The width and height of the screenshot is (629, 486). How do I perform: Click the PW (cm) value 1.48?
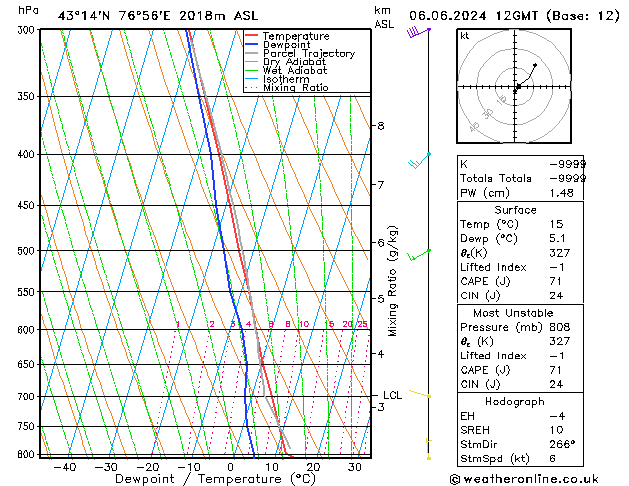click(x=562, y=193)
